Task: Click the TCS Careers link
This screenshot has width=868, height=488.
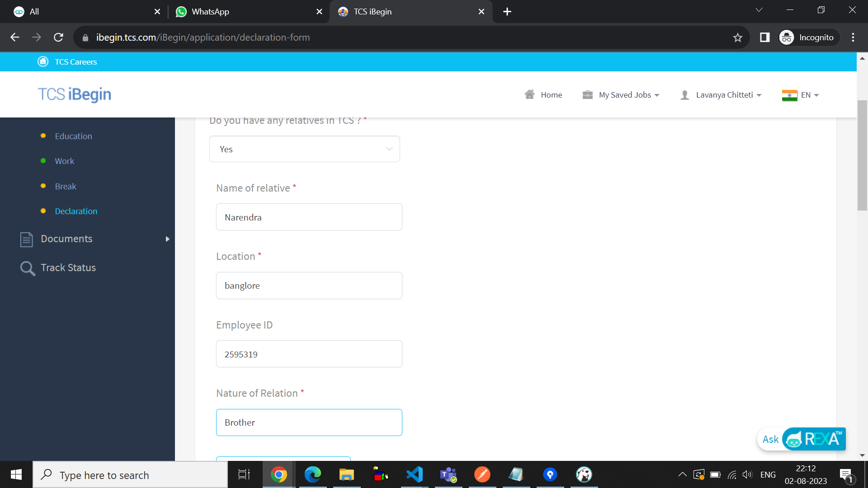Action: [x=76, y=62]
